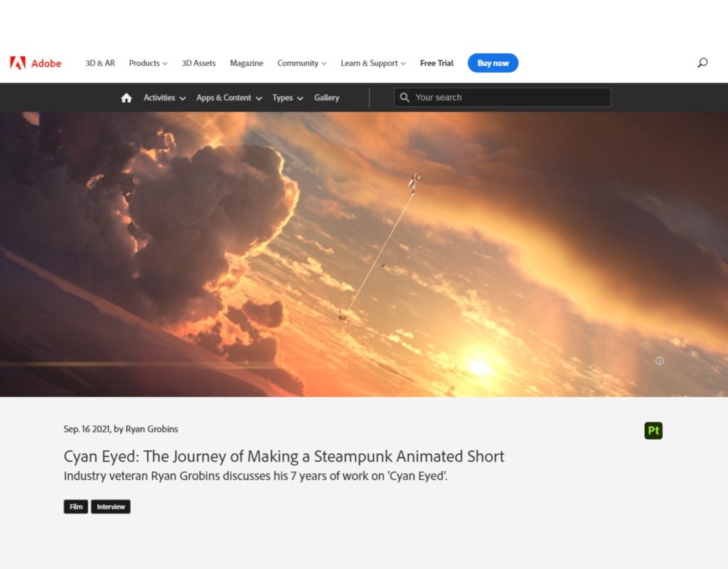Open the Community dropdown menu
The height and width of the screenshot is (569, 728).
point(301,63)
